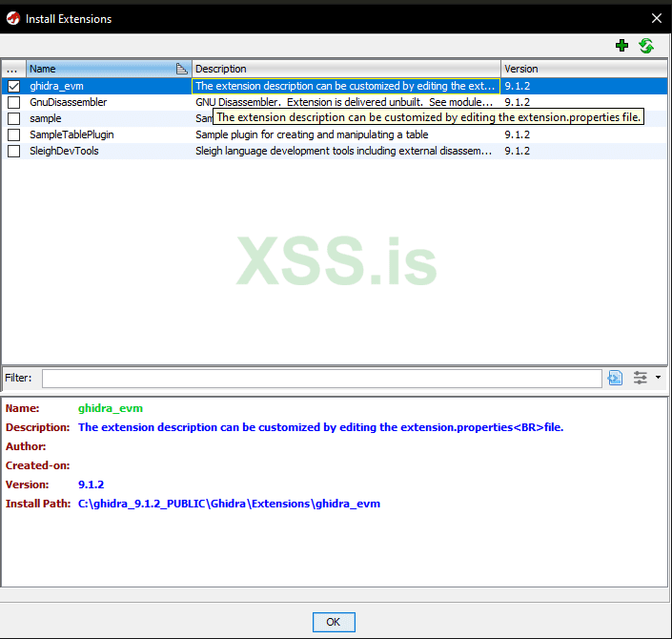Click the Version column header
This screenshot has height=639, width=672.
tap(583, 69)
